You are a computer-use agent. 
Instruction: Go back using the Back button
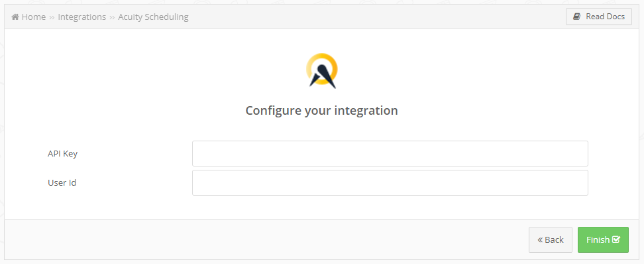pos(551,239)
